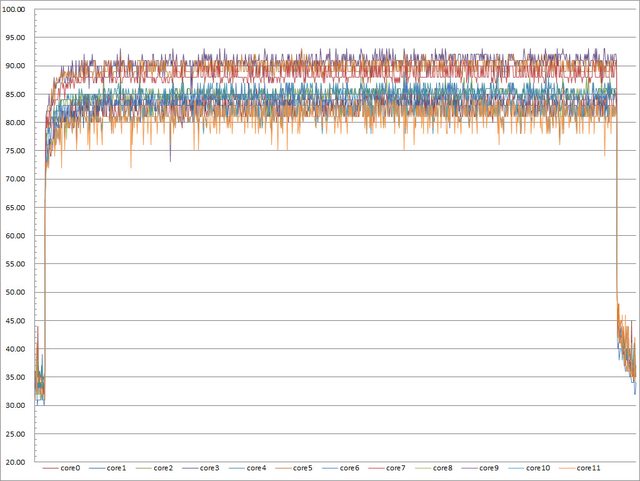Click the 90.00 y-axis tick label
This screenshot has width=640, height=481.
[18, 66]
